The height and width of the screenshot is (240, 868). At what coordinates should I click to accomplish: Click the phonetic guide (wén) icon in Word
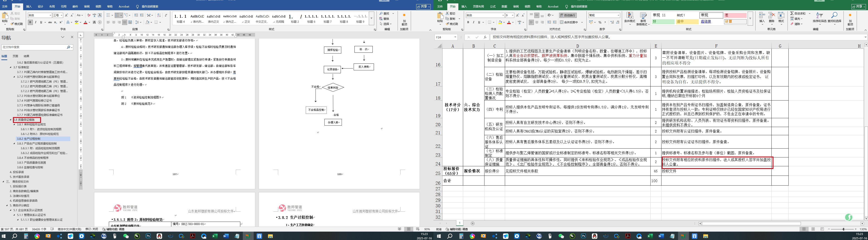pos(94,15)
